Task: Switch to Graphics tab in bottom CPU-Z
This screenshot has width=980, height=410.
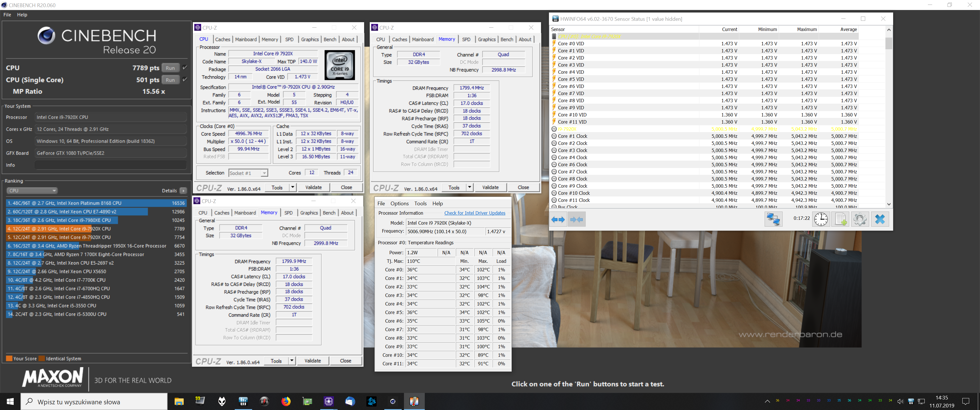Action: pos(309,213)
